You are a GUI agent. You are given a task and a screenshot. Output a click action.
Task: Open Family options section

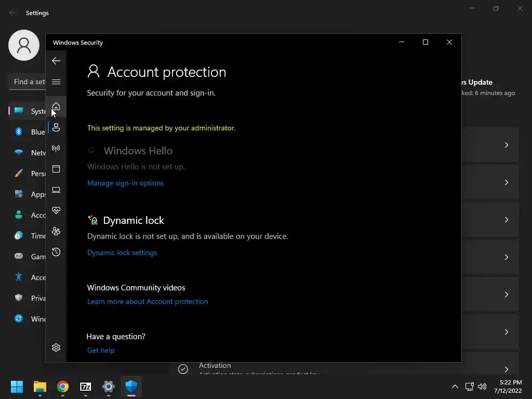pos(56,231)
